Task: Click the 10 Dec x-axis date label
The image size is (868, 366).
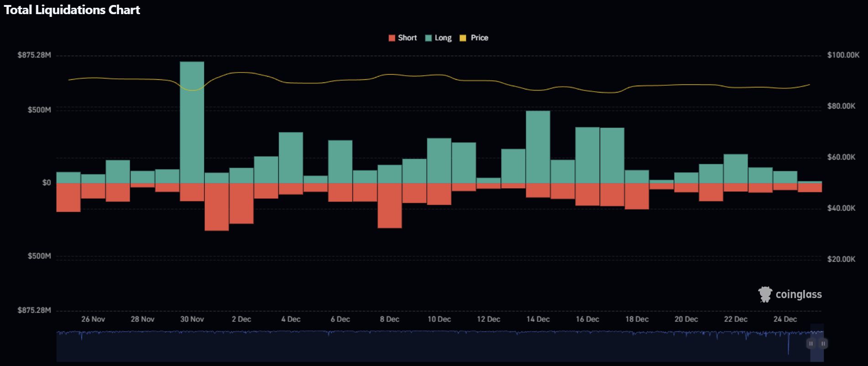Action: click(x=439, y=319)
